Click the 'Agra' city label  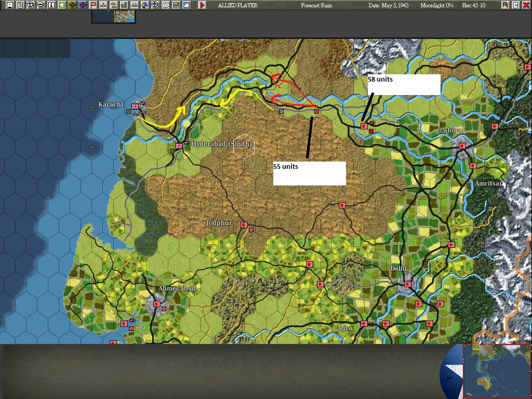pos(345,328)
